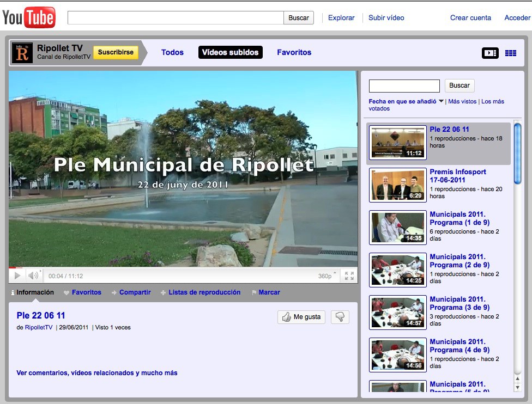532x404 pixels.
Task: Open Premis Infosport 17-06-2011 video thumbnail
Action: (397, 185)
